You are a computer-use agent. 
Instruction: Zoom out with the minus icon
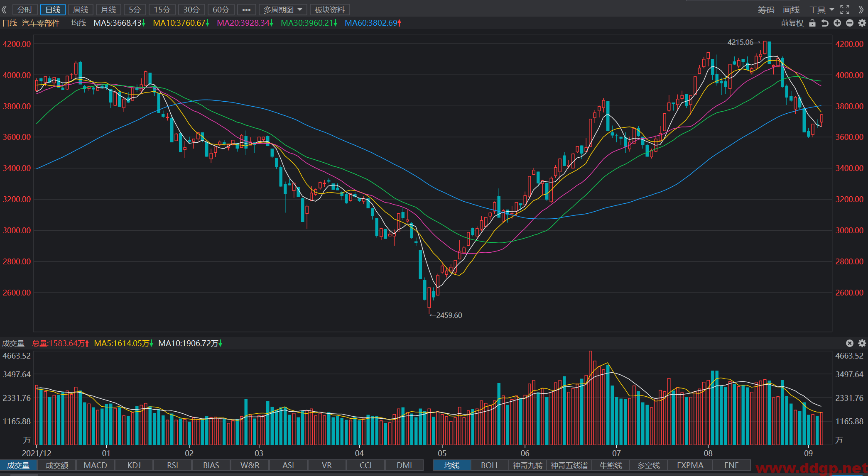850,23
